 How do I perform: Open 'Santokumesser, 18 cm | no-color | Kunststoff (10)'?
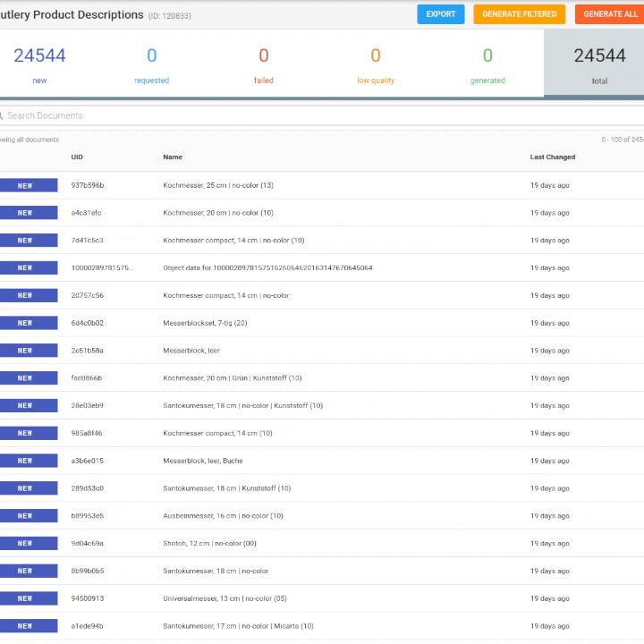click(242, 405)
